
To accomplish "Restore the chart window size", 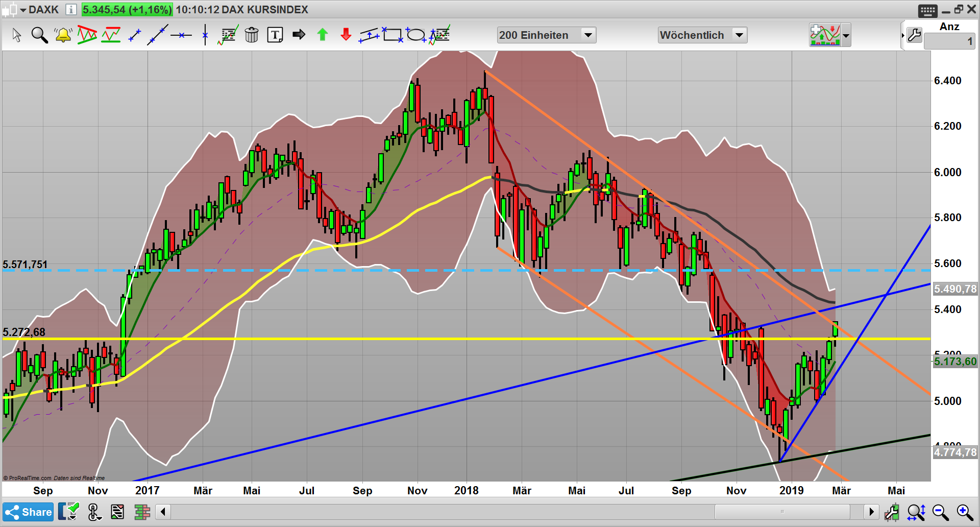I will tap(959, 9).
